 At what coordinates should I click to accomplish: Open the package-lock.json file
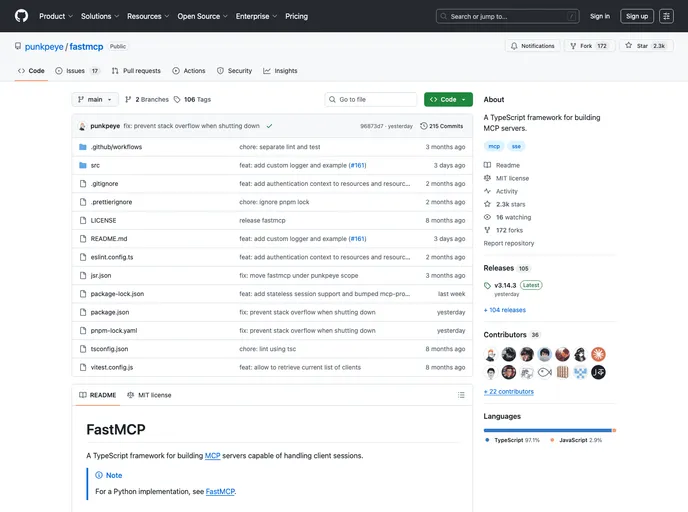(117, 294)
